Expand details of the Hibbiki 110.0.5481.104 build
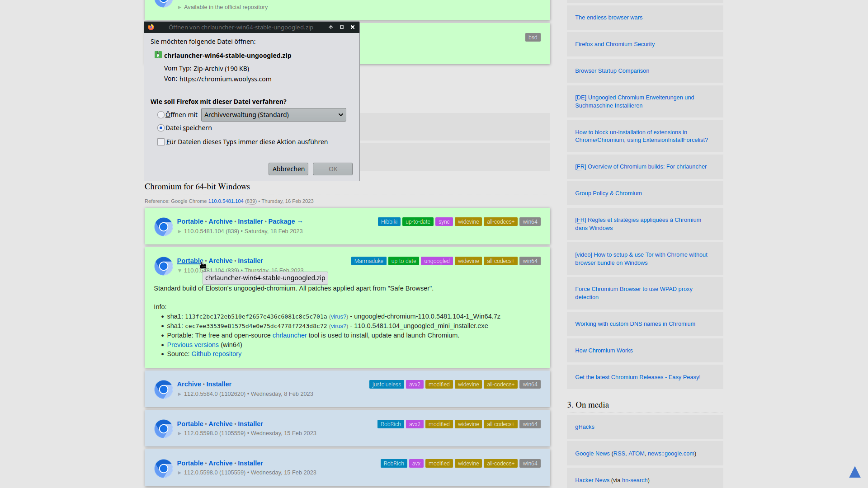Image resolution: width=868 pixels, height=488 pixels. pos(179,231)
